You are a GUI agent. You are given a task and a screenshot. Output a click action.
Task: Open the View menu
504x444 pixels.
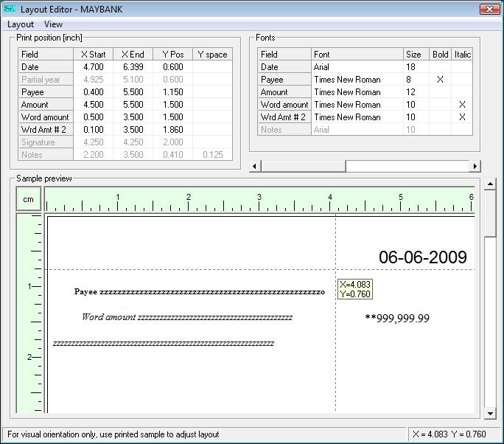(x=53, y=24)
